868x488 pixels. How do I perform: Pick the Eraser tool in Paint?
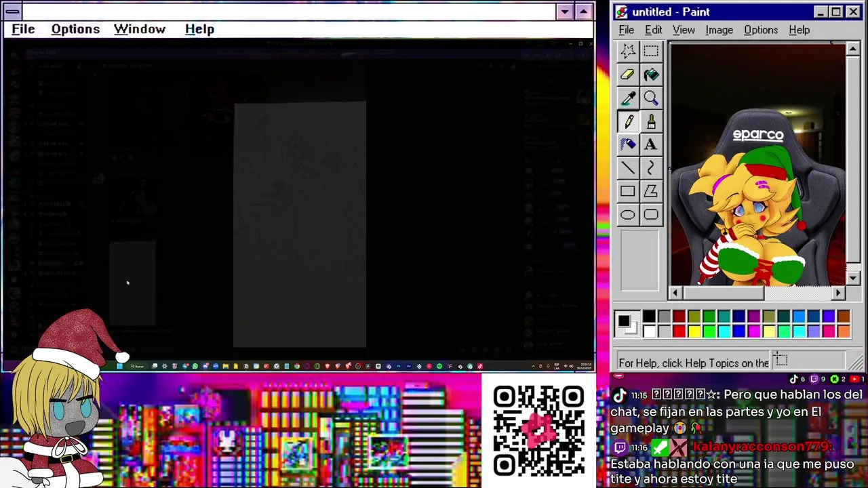tap(628, 75)
